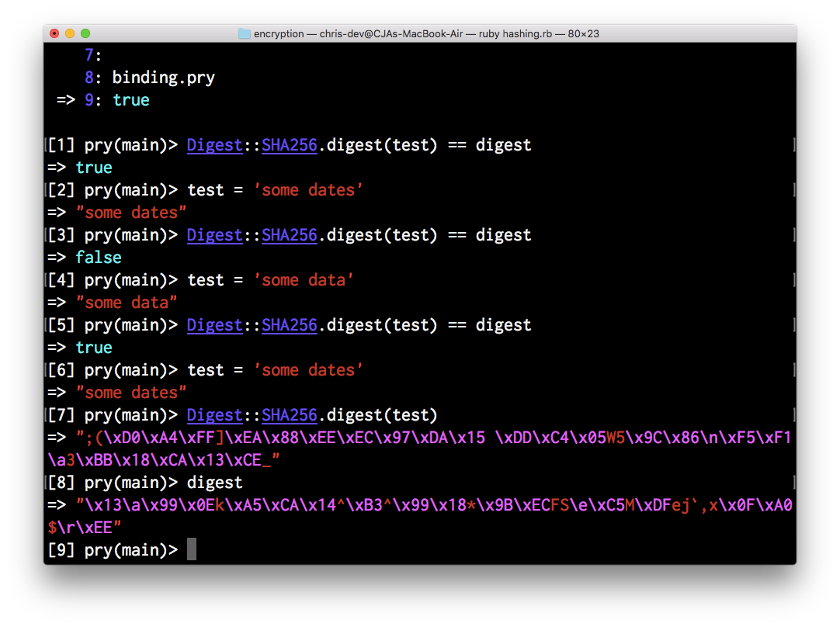Click the 'Digest' link on prompt [3]
This screenshot has height=627, width=840.
(214, 235)
